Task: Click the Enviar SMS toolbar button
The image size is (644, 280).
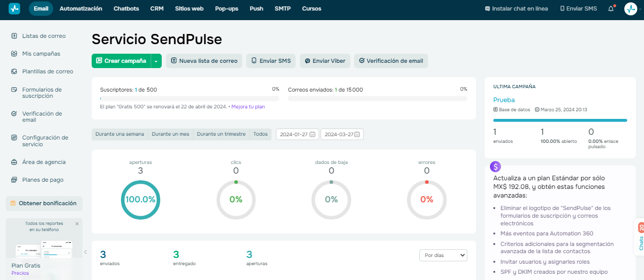Action: click(271, 61)
